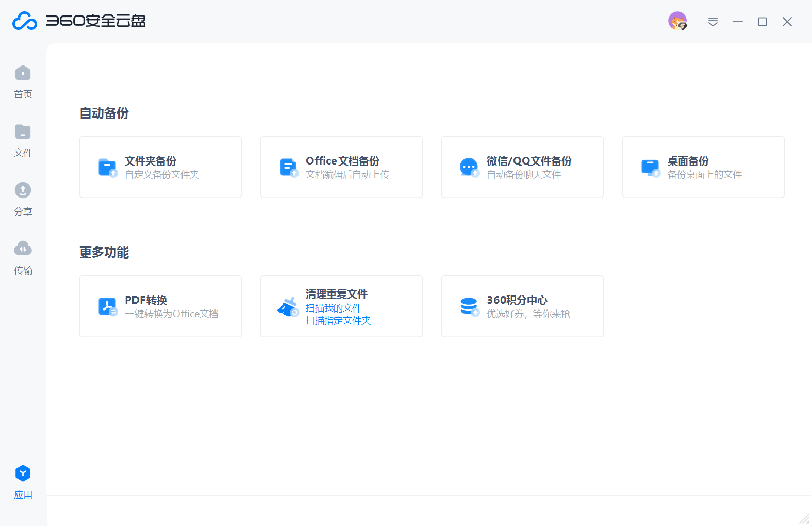Image resolution: width=812 pixels, height=526 pixels.
Task: Open the 桌面备份 card title
Action: [x=688, y=161]
